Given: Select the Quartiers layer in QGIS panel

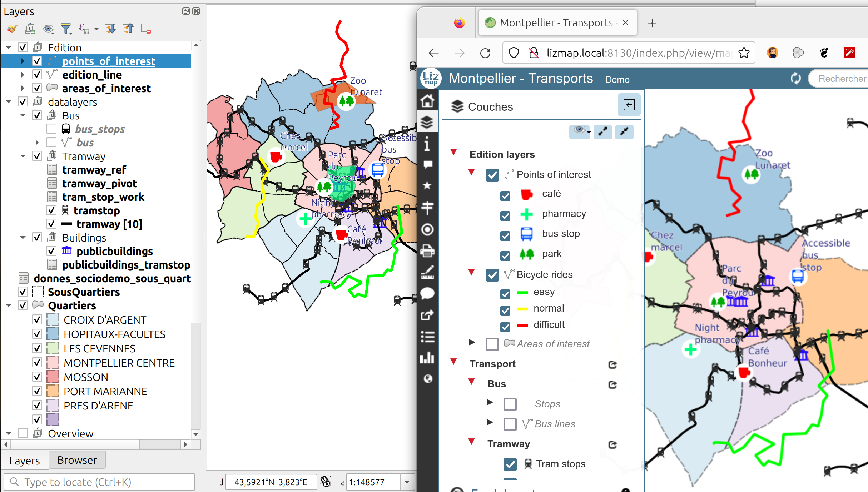Looking at the screenshot, I should click(x=72, y=305).
